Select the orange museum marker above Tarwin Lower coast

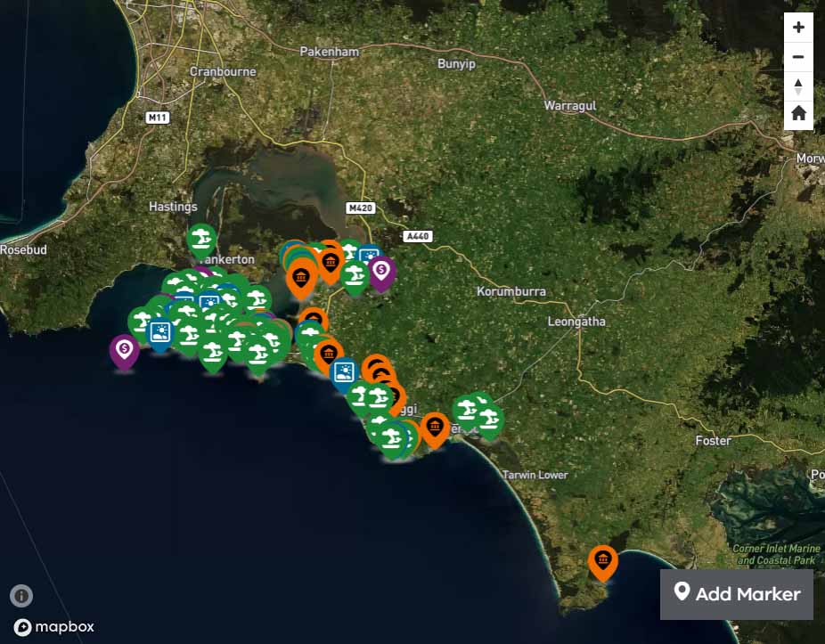pyautogui.click(x=435, y=430)
